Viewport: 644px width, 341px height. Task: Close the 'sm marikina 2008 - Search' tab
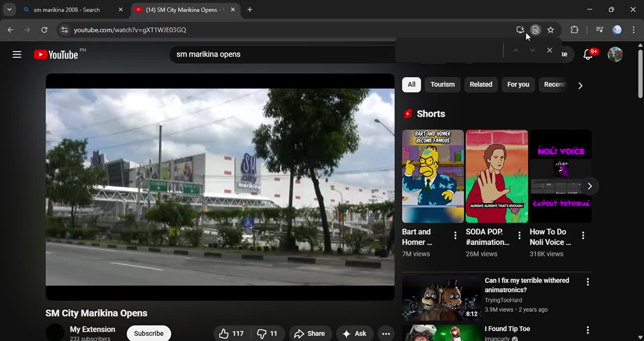click(121, 9)
